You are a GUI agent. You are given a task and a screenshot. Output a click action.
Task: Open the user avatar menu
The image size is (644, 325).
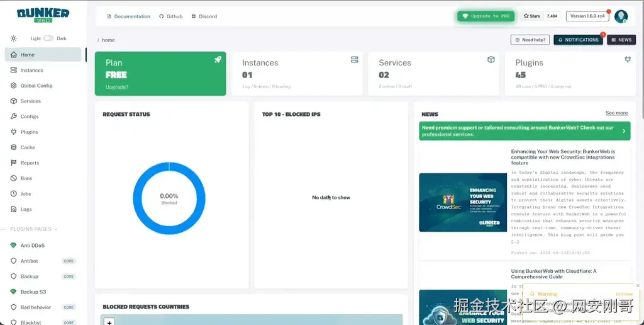[x=621, y=16]
